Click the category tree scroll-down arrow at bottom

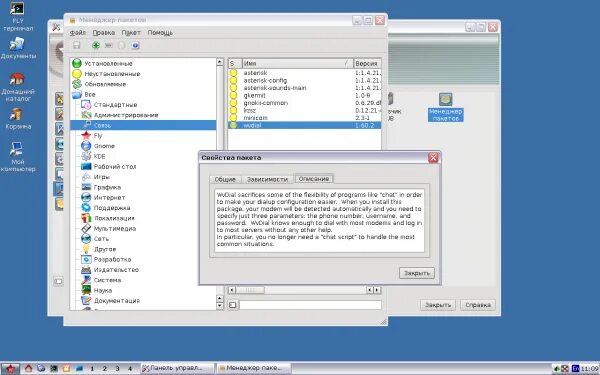[220, 305]
